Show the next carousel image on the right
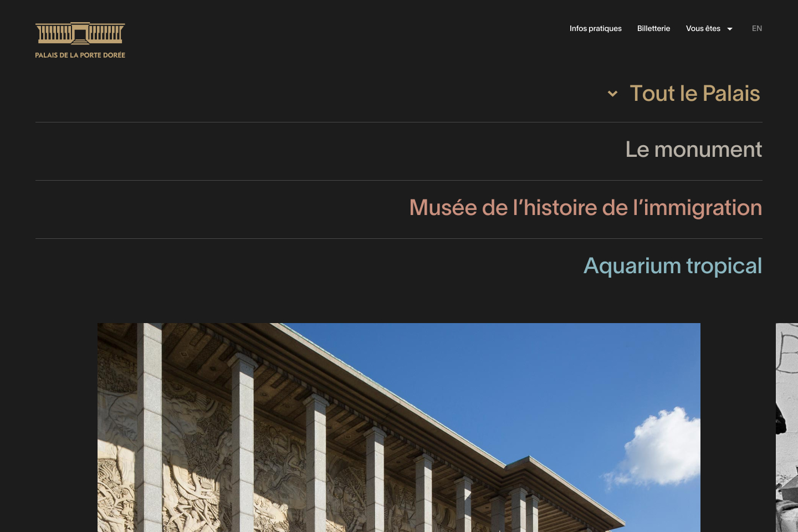 787,427
